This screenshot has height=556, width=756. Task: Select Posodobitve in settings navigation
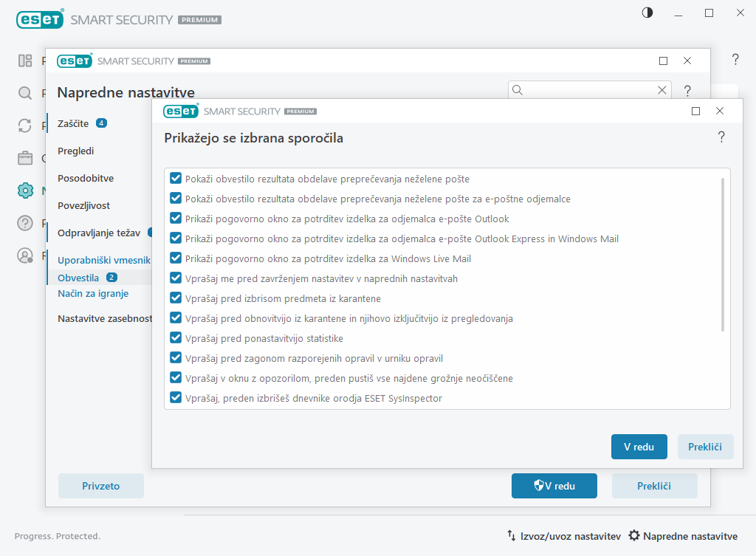coord(86,178)
